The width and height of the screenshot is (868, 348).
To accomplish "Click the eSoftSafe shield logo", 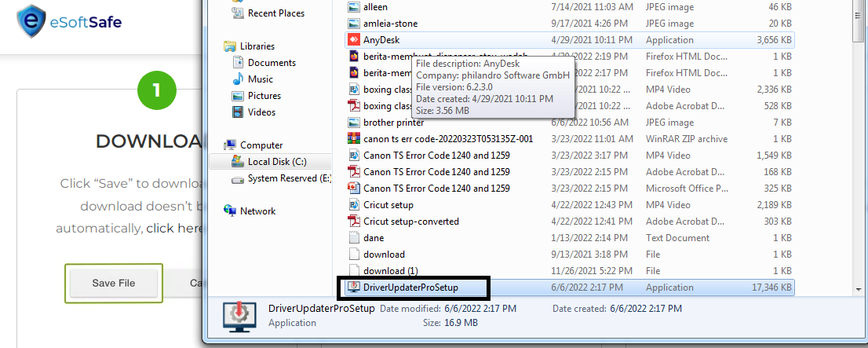I will [31, 22].
